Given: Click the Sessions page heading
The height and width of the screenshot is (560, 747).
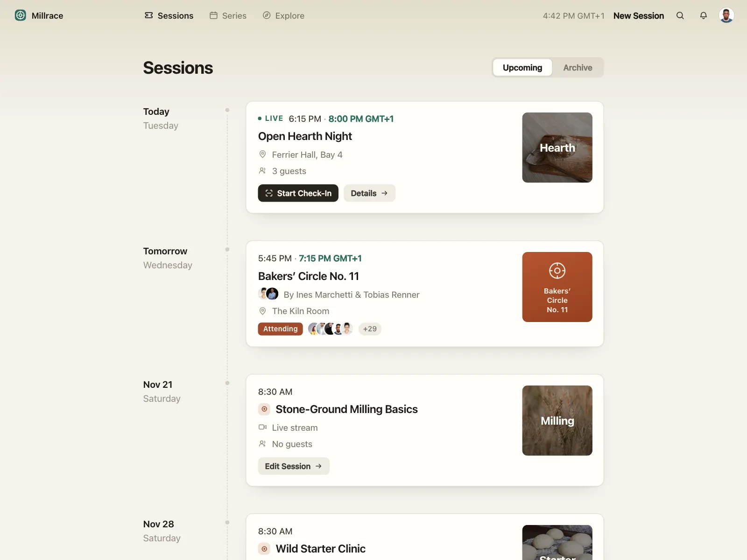Looking at the screenshot, I should click(x=178, y=68).
